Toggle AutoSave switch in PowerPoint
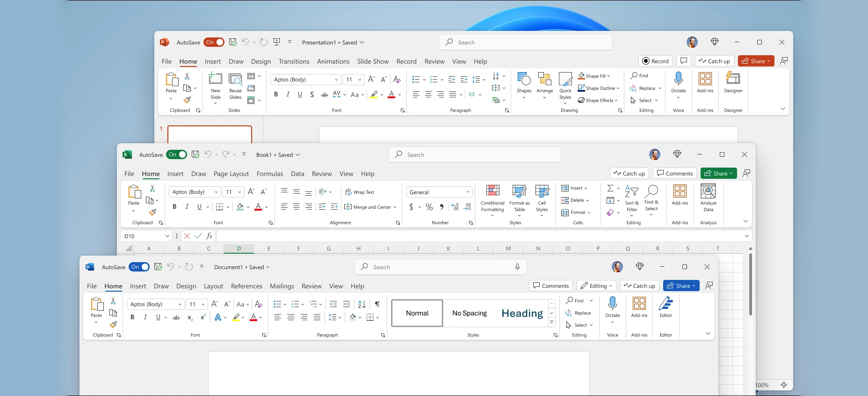868x396 pixels. pyautogui.click(x=214, y=42)
